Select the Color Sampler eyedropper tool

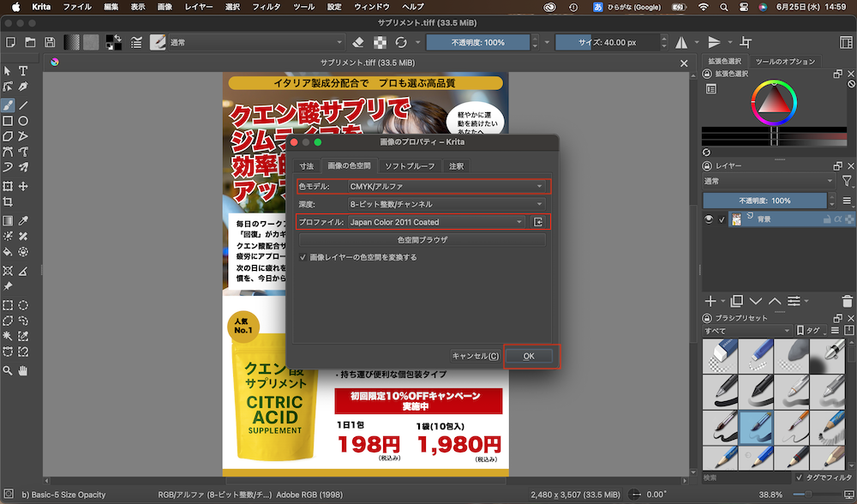[x=23, y=221]
